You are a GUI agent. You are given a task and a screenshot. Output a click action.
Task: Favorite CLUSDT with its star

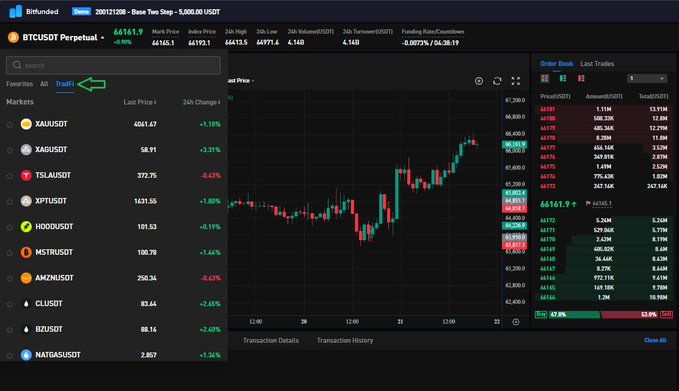tap(10, 304)
